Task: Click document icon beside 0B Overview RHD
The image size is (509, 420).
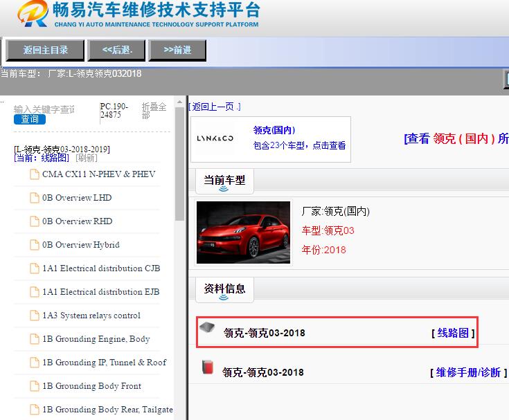Action: 35,221
